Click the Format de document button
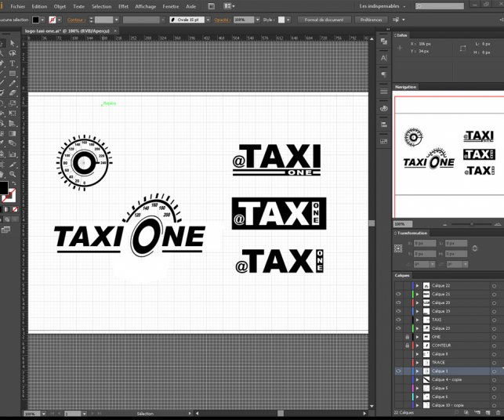This screenshot has height=420, width=504. pos(321,19)
